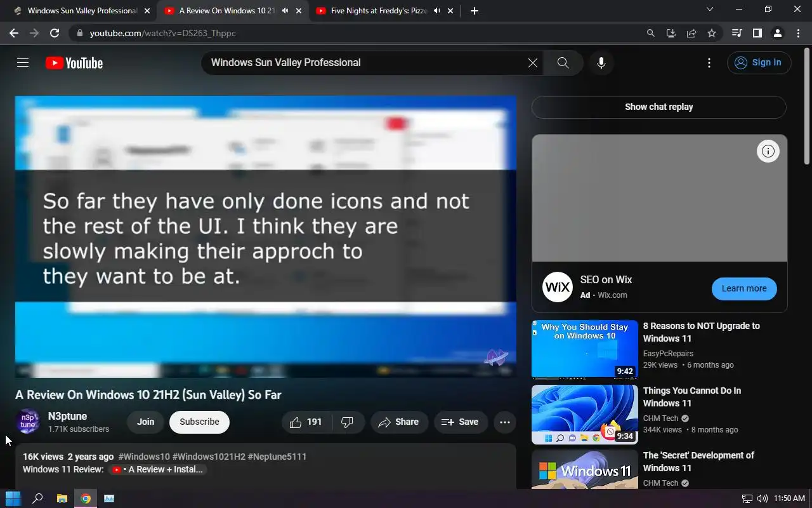The image size is (812, 508).
Task: Dislike the video with thumbs down
Action: tap(348, 422)
